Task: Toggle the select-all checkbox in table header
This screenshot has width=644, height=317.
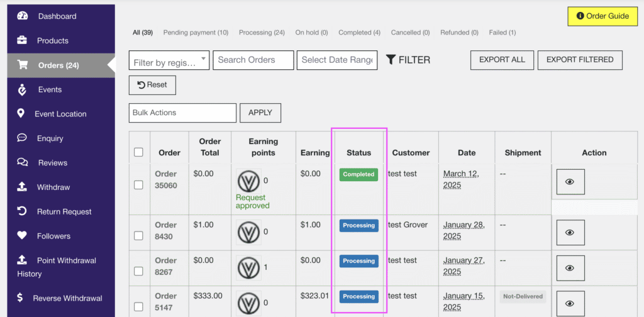Action: (x=139, y=152)
